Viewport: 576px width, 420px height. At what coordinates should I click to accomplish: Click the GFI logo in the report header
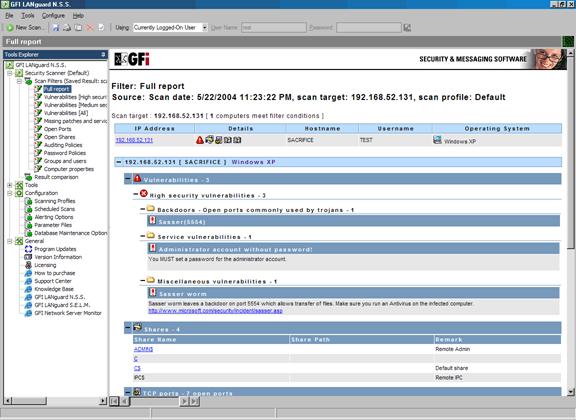(132, 59)
